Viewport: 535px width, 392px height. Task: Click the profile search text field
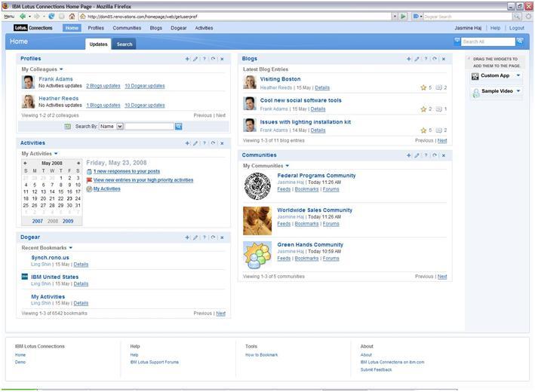point(149,127)
